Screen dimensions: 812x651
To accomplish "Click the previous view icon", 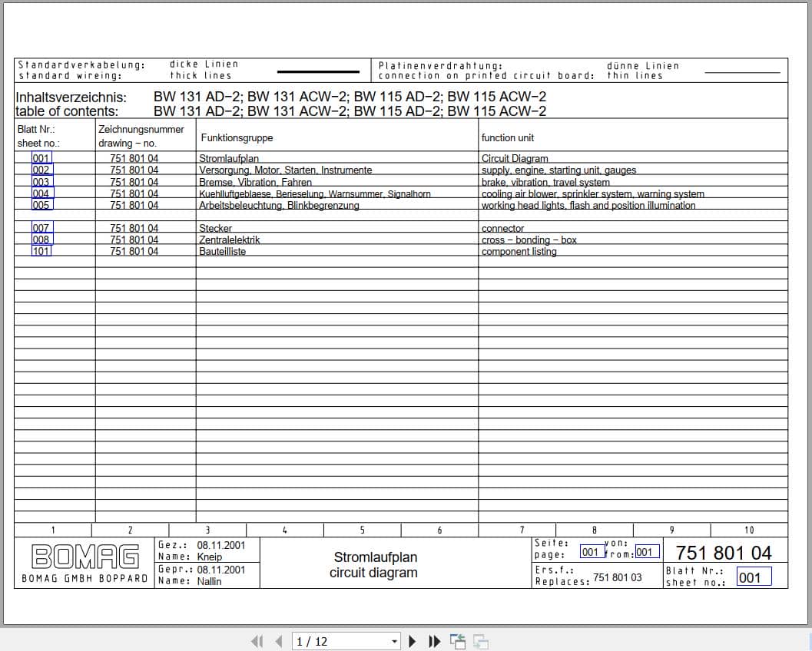I will pyautogui.click(x=457, y=641).
